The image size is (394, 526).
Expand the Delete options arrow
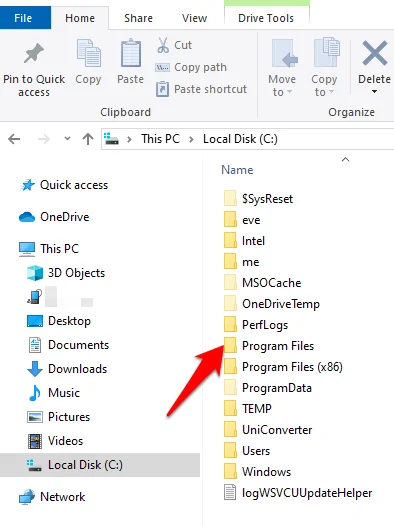pyautogui.click(x=374, y=92)
